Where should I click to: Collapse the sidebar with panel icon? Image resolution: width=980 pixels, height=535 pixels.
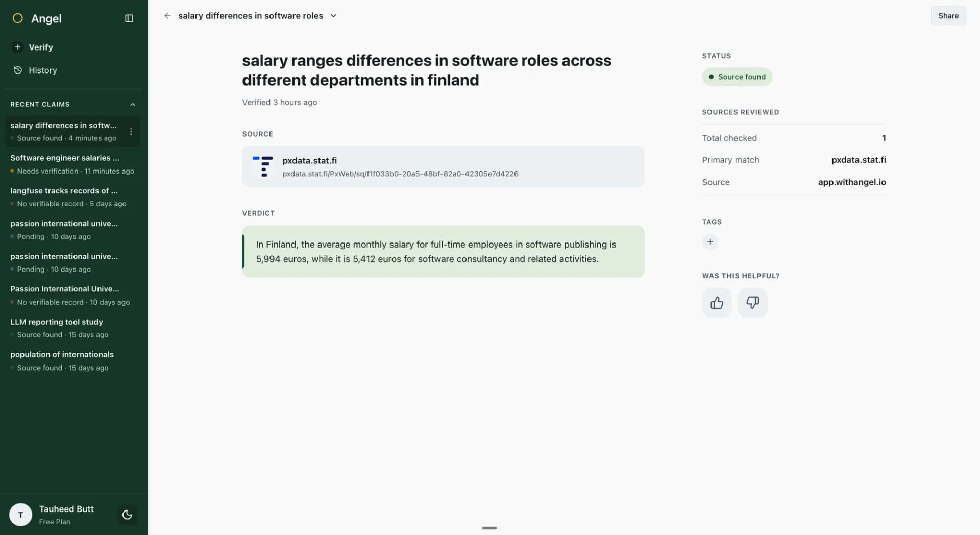coord(129,18)
